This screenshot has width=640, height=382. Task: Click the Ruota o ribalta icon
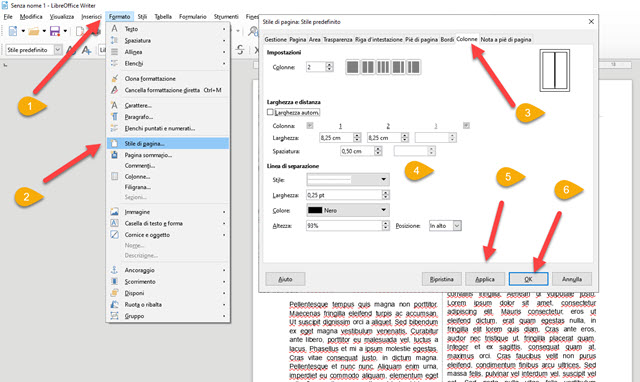(x=115, y=304)
